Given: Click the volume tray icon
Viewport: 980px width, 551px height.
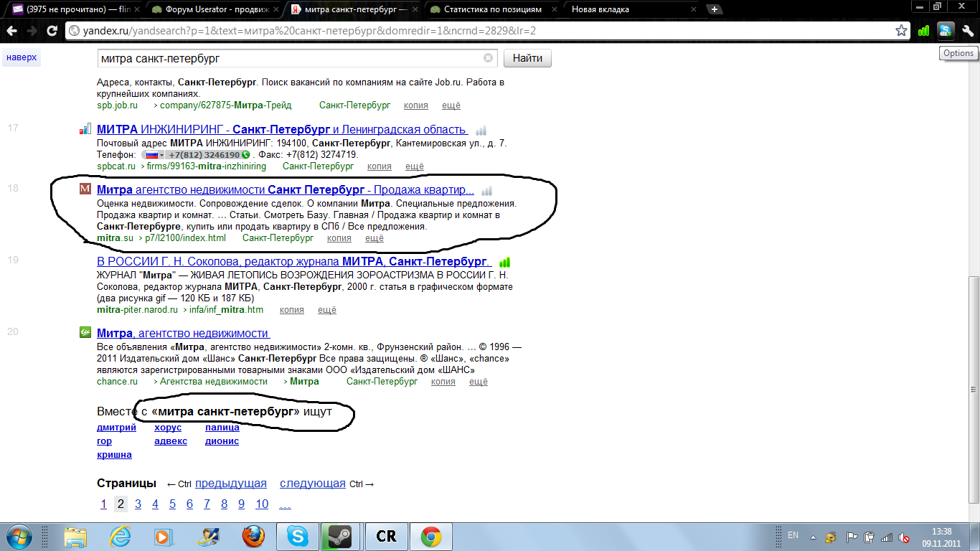Looking at the screenshot, I should point(905,537).
